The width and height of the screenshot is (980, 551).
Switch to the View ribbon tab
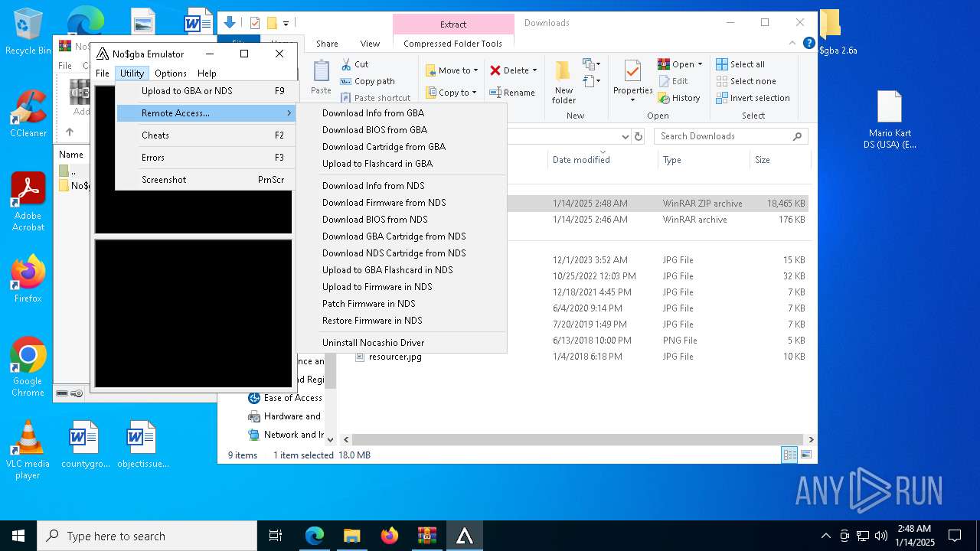coord(370,44)
